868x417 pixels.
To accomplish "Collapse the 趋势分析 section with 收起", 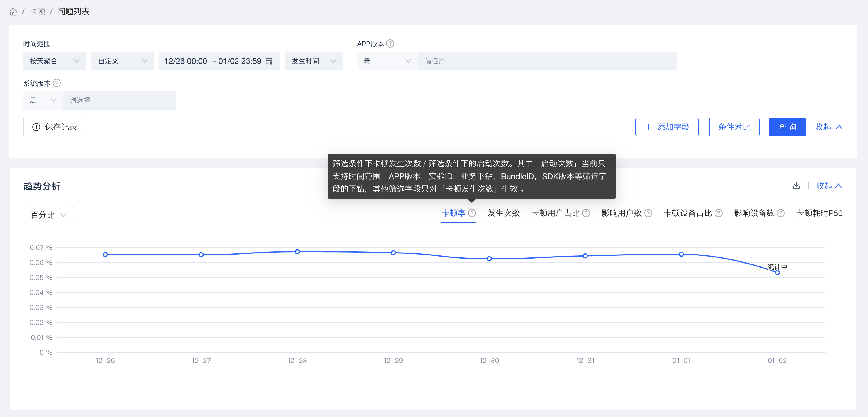I will tap(829, 186).
